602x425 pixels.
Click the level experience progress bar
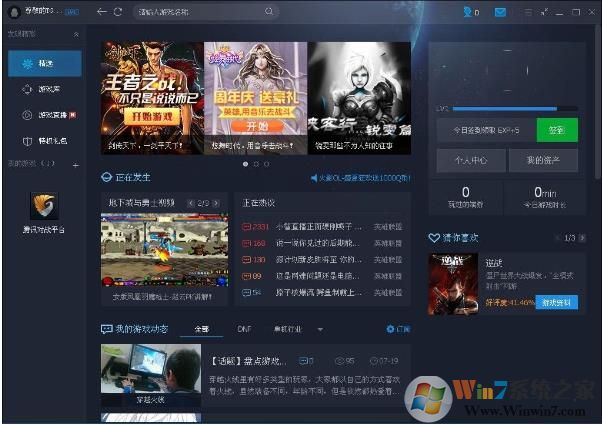coord(515,109)
